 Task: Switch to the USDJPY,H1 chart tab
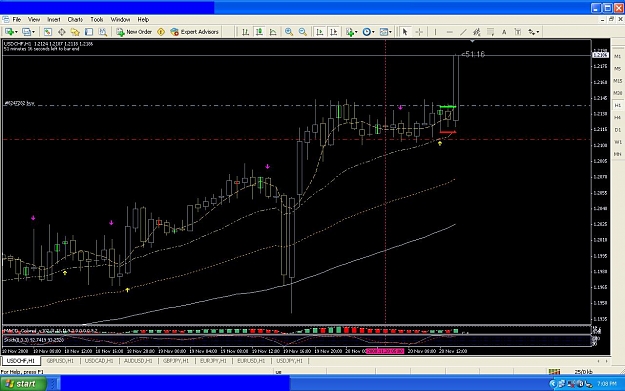click(x=289, y=361)
